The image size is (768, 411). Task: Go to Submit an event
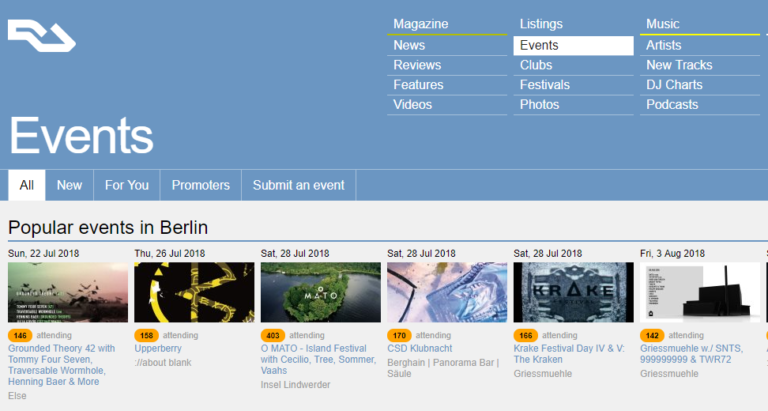pos(299,185)
